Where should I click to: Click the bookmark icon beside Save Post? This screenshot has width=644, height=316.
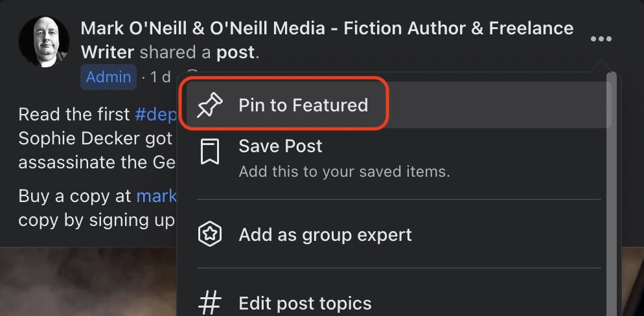210,153
